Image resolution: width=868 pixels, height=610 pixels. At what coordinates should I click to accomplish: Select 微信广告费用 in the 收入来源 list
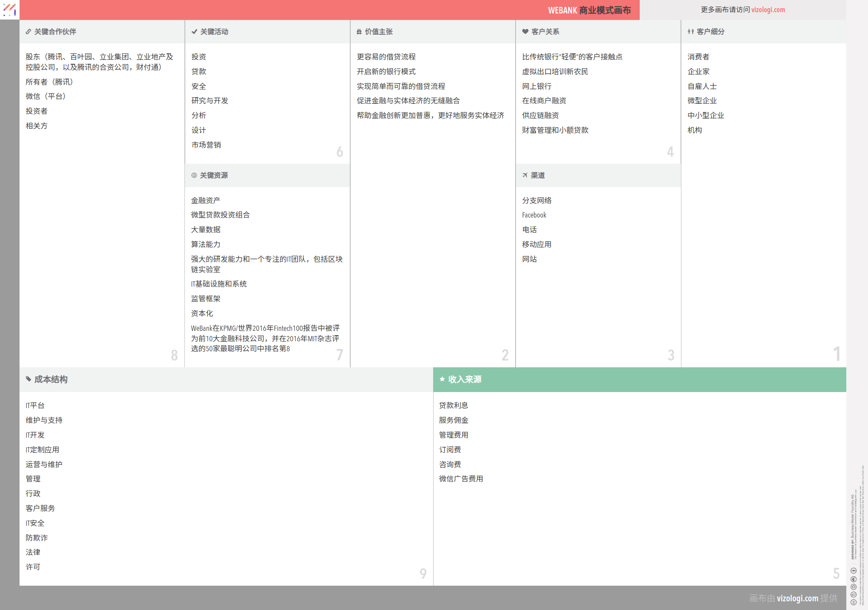(461, 479)
